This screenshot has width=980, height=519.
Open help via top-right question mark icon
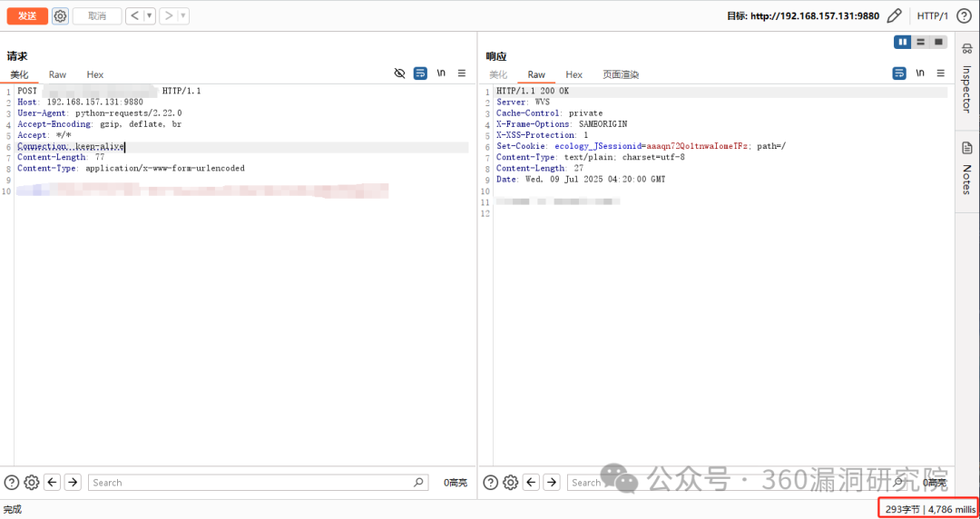pos(964,15)
